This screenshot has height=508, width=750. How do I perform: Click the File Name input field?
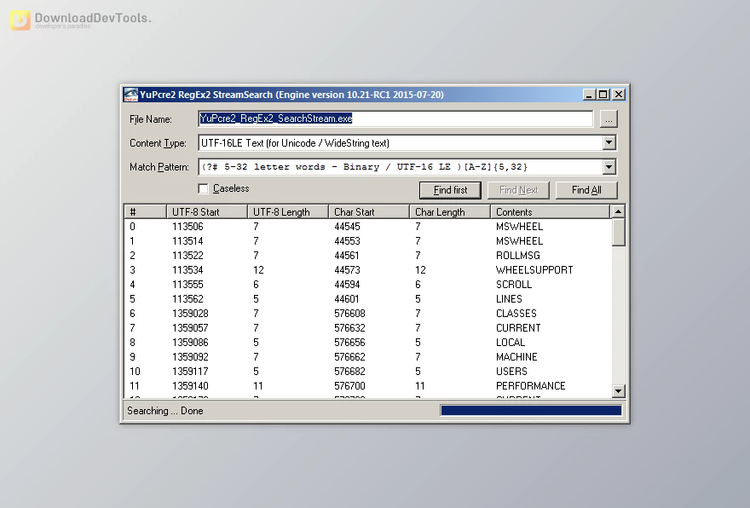tap(396, 119)
